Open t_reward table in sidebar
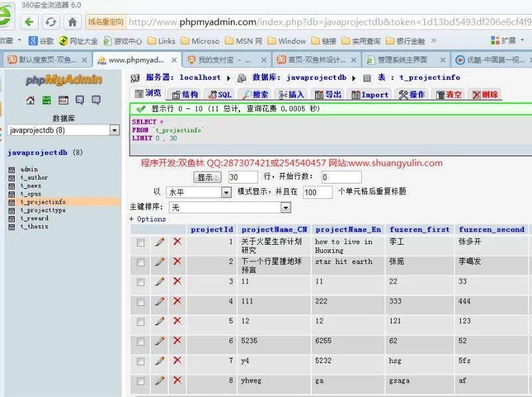The height and width of the screenshot is (397, 532). click(35, 219)
